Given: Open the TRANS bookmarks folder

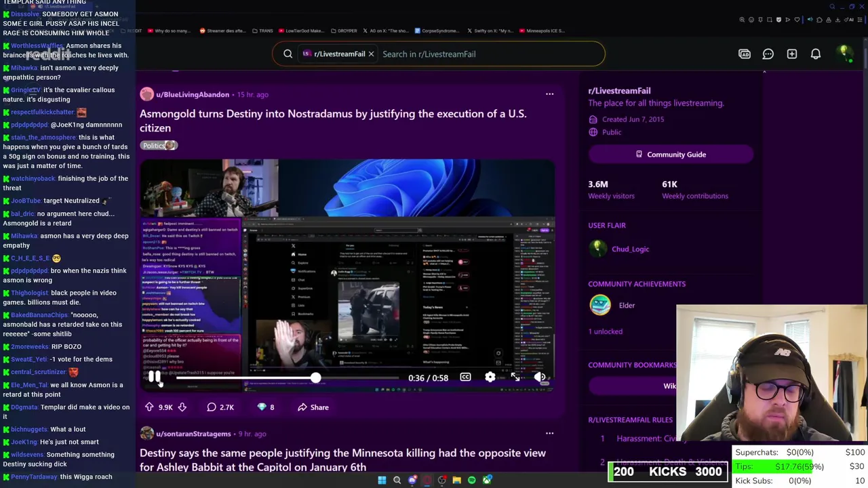Looking at the screenshot, I should pos(262,30).
